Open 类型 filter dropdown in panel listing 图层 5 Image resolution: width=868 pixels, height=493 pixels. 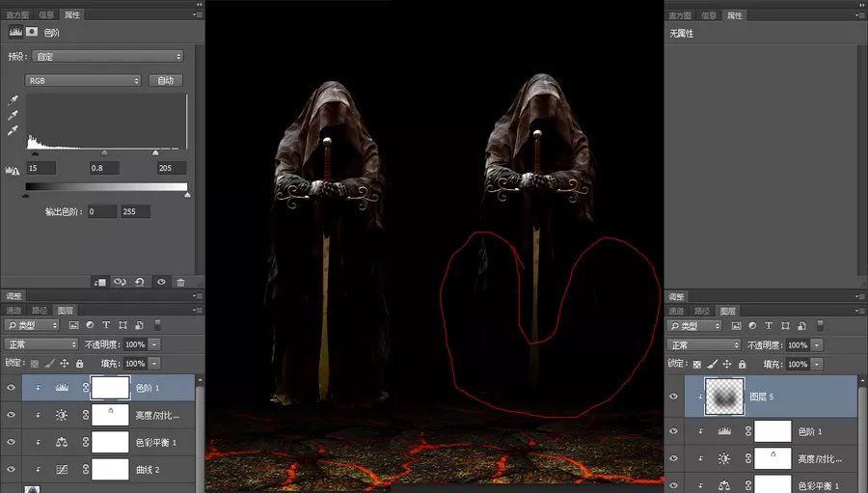click(694, 326)
